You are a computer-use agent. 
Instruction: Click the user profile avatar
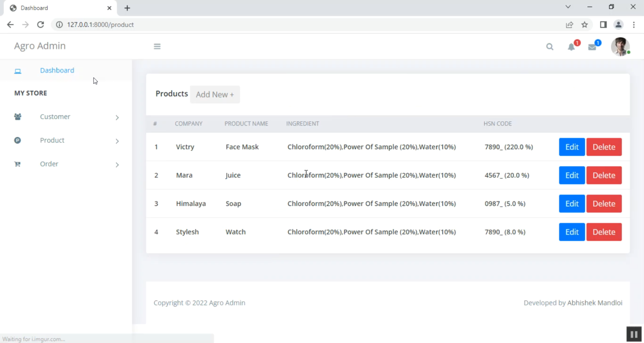[620, 46]
